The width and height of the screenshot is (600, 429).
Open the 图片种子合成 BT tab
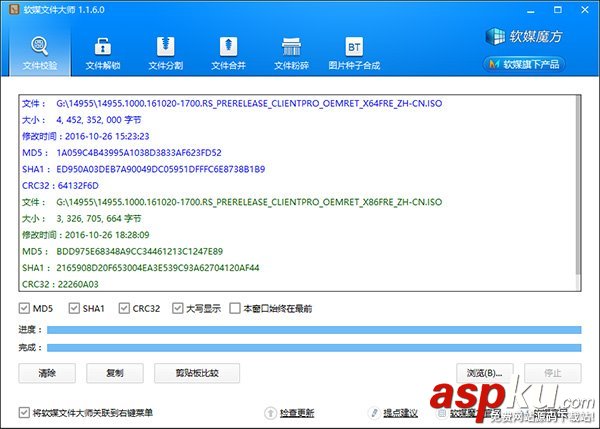(354, 53)
